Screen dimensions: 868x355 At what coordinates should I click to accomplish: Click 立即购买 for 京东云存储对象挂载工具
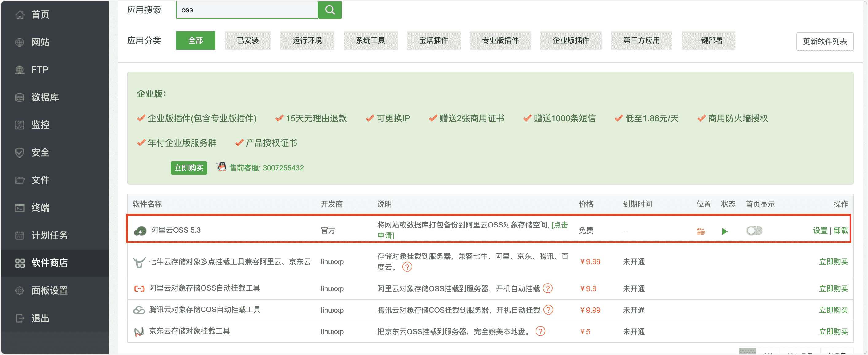(x=833, y=332)
